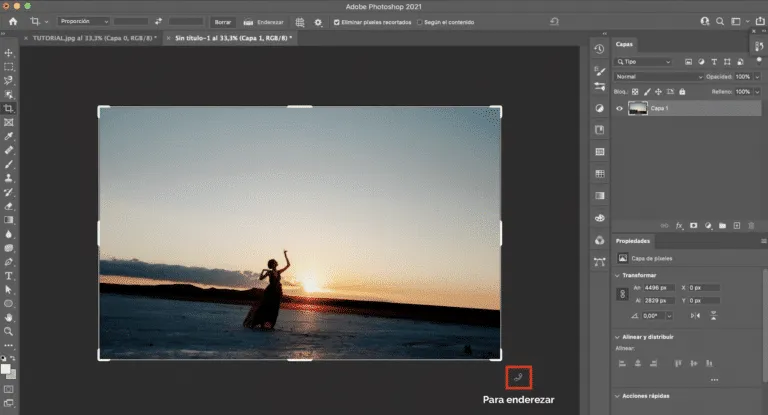Open crop overlay grid options
768x415 pixels.
coord(300,22)
